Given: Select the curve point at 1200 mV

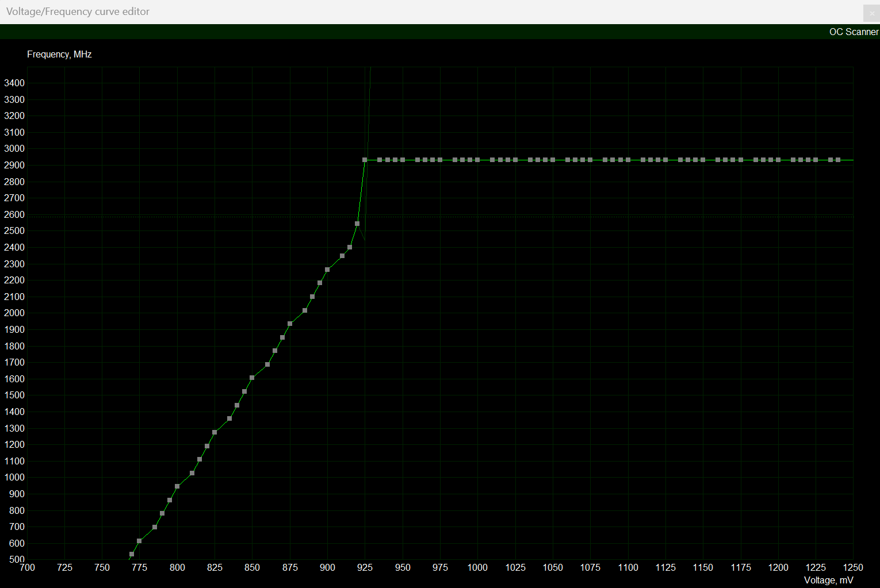Looking at the screenshot, I should click(x=778, y=160).
